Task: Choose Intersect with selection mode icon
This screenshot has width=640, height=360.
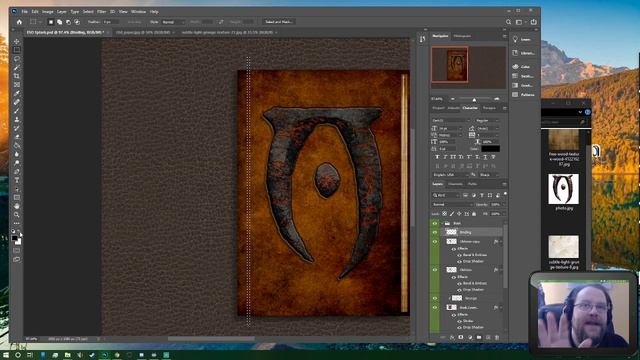Action: pos(77,22)
